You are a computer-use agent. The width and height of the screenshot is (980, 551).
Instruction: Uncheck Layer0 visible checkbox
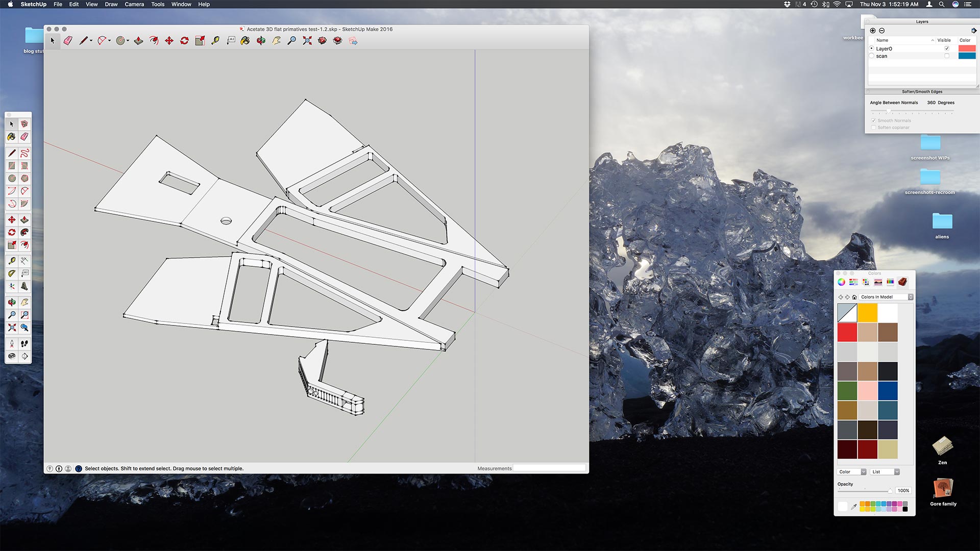[x=947, y=48]
